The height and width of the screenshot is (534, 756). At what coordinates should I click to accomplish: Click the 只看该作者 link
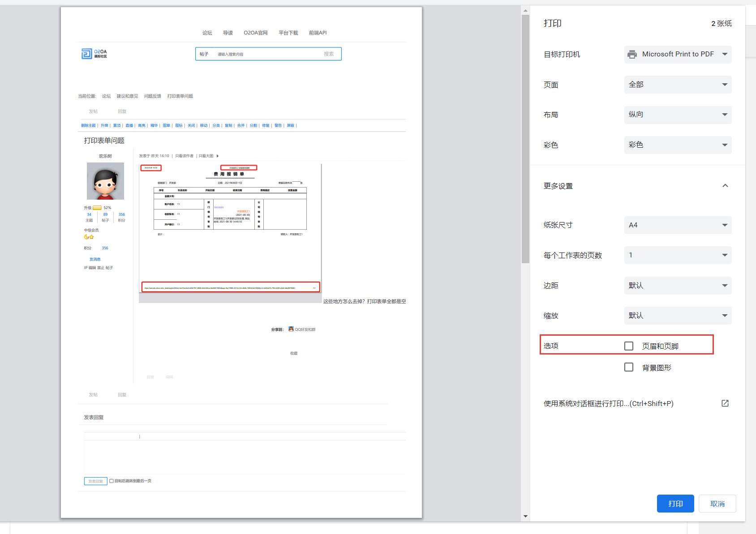click(x=184, y=156)
